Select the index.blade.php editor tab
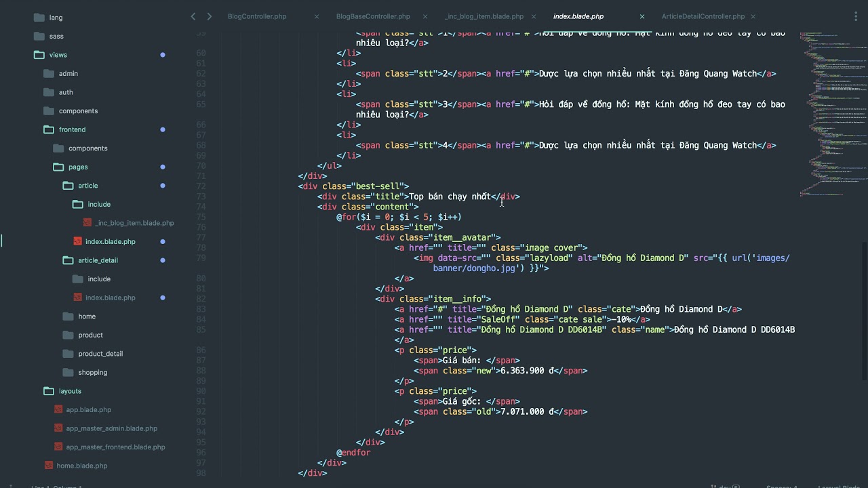This screenshot has height=488, width=868. pyautogui.click(x=578, y=16)
